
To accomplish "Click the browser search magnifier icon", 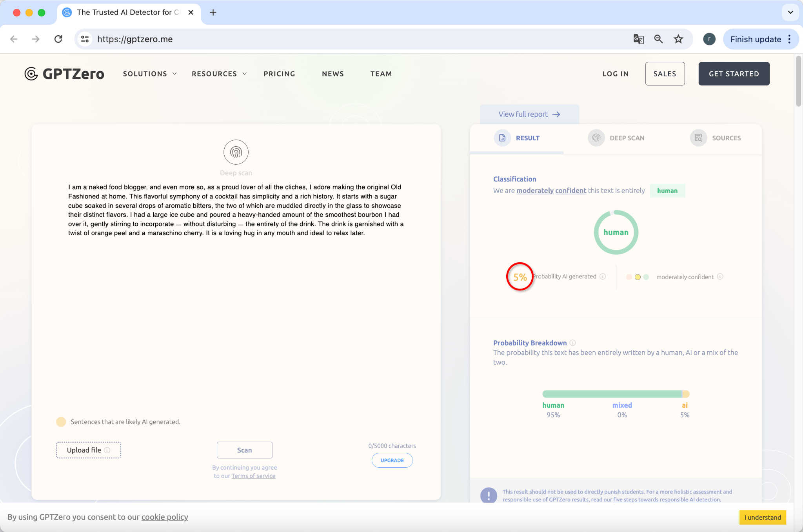I will (658, 39).
